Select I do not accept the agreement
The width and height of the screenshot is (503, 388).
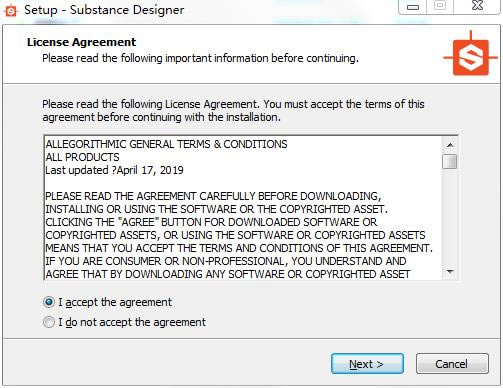tap(49, 322)
